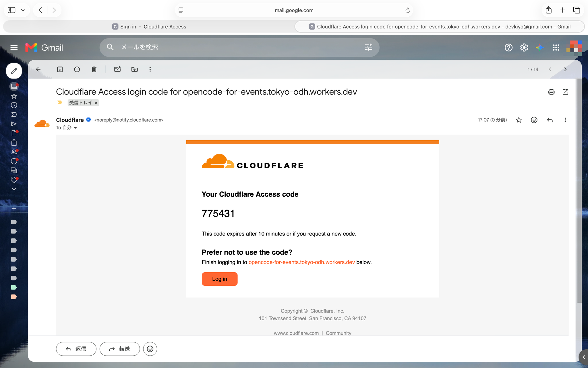
Task: Open the Move to folder icon
Action: coord(134,69)
